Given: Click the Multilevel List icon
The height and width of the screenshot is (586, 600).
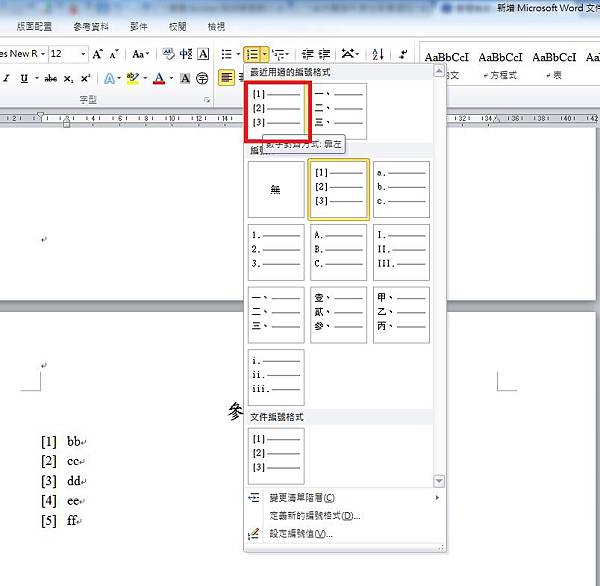Looking at the screenshot, I should point(279,54).
